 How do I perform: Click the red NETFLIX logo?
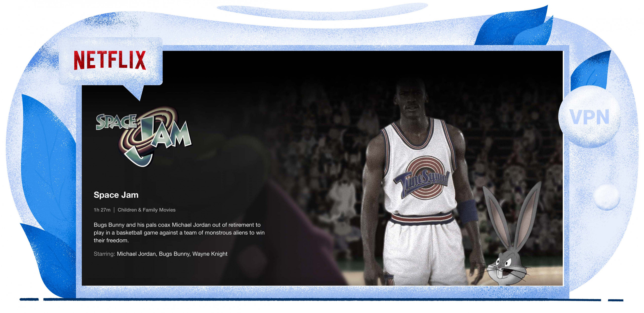pos(110,60)
